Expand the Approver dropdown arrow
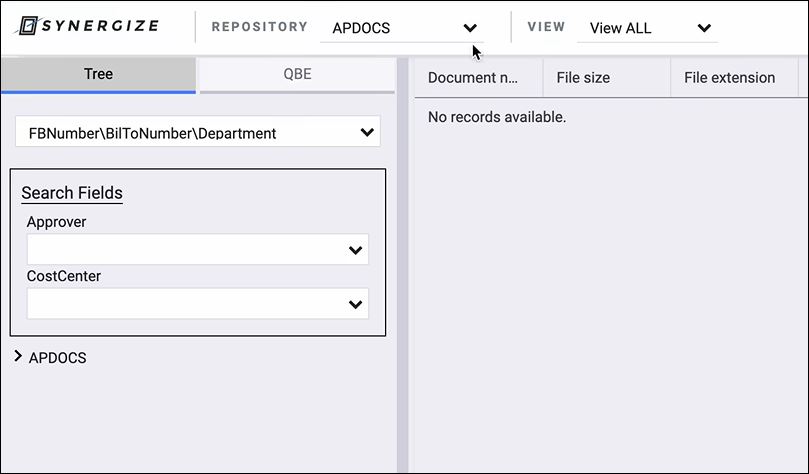Screen dimensions: 809x474 coord(355,251)
